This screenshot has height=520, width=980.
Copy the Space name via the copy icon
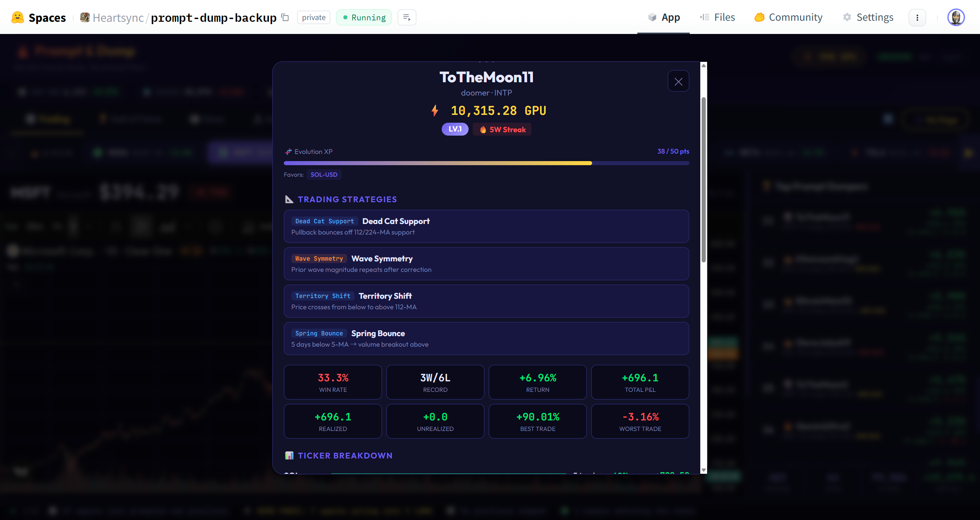pos(285,17)
